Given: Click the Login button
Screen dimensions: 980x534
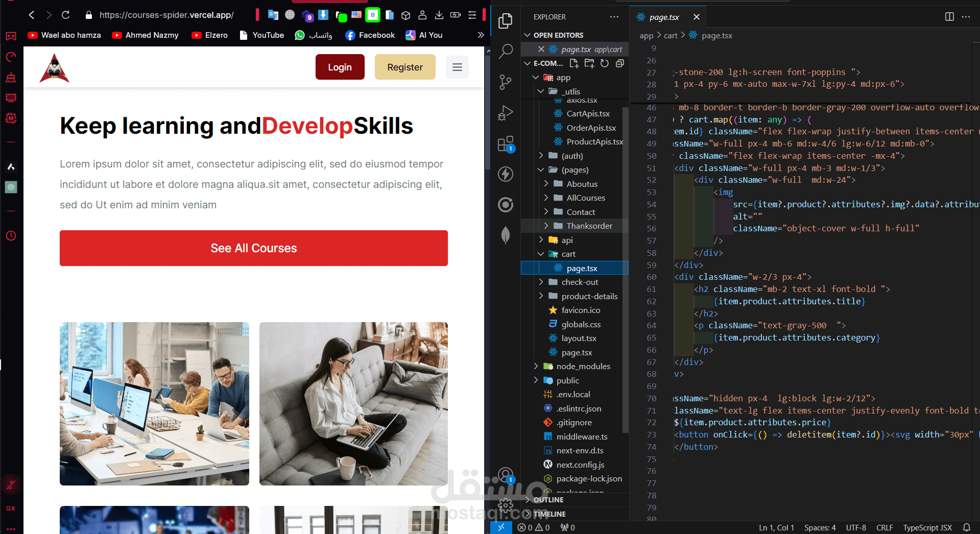Looking at the screenshot, I should 340,67.
